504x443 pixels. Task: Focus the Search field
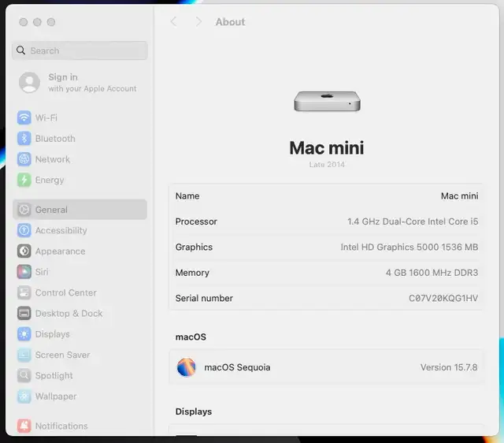pos(80,50)
